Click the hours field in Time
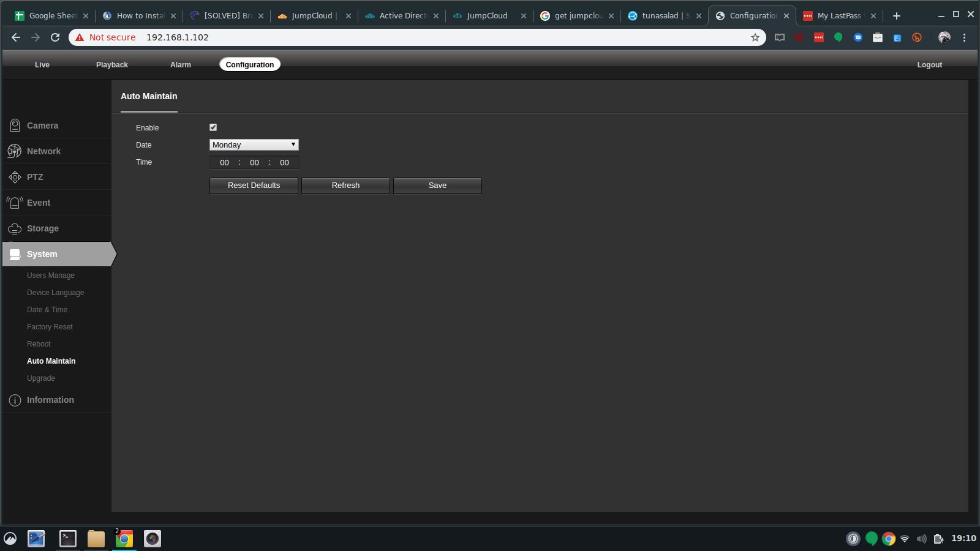This screenshot has width=980, height=551. pyautogui.click(x=224, y=163)
